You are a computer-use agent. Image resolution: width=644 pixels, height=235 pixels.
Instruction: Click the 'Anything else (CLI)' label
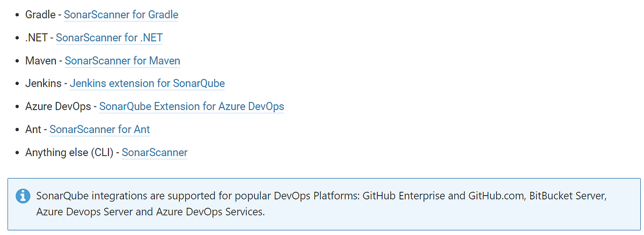coord(69,153)
